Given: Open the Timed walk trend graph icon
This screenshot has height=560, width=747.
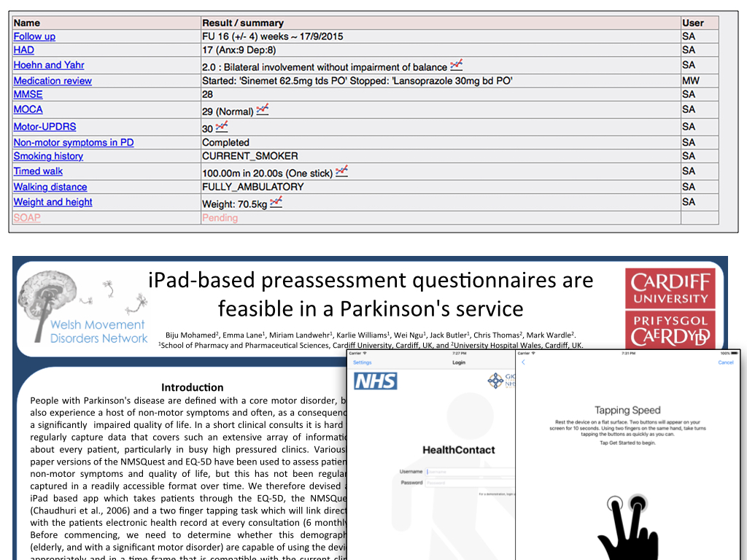Looking at the screenshot, I should coord(341,171).
